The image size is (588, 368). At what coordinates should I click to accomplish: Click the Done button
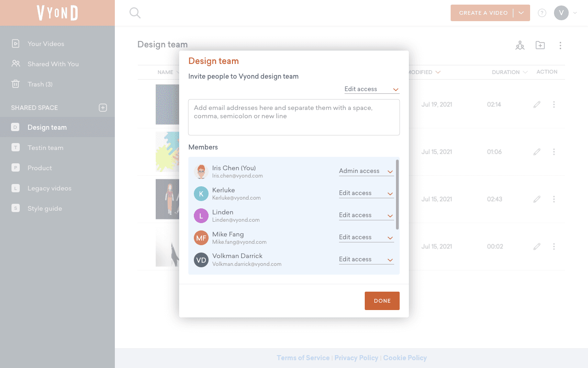[x=382, y=301]
